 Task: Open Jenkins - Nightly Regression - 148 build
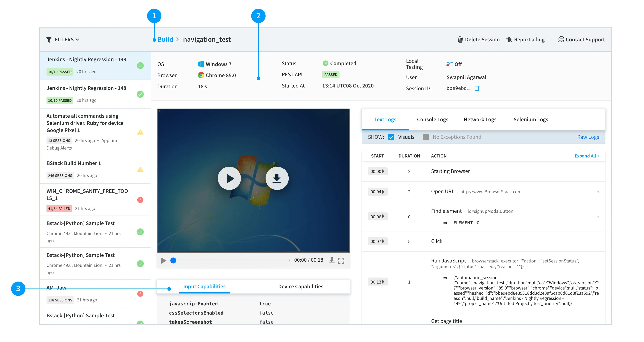pos(95,94)
